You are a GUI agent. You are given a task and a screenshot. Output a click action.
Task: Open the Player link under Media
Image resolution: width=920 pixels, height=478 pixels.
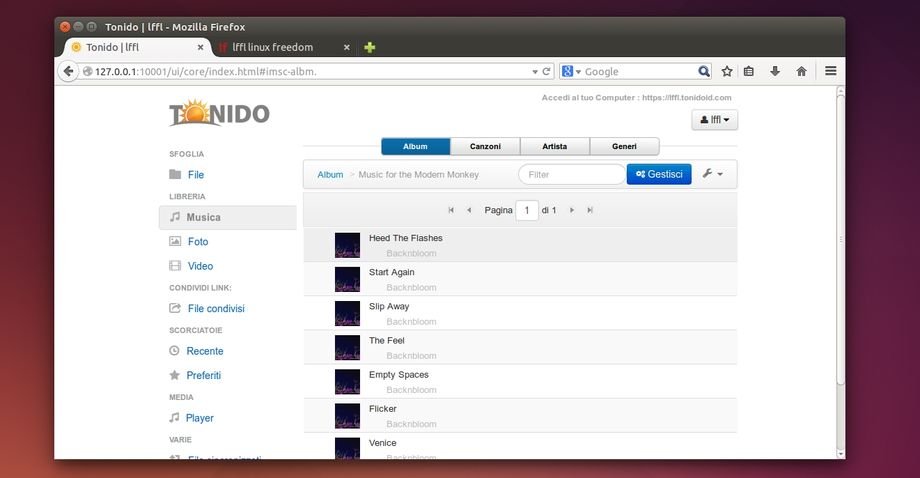tap(199, 418)
